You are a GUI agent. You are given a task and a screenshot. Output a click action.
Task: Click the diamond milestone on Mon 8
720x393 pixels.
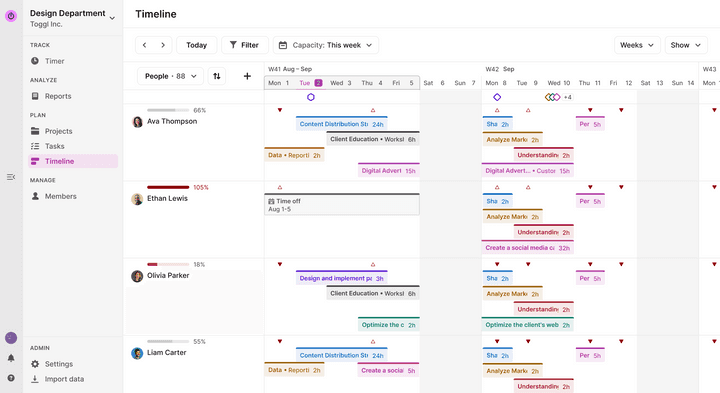pyautogui.click(x=497, y=97)
